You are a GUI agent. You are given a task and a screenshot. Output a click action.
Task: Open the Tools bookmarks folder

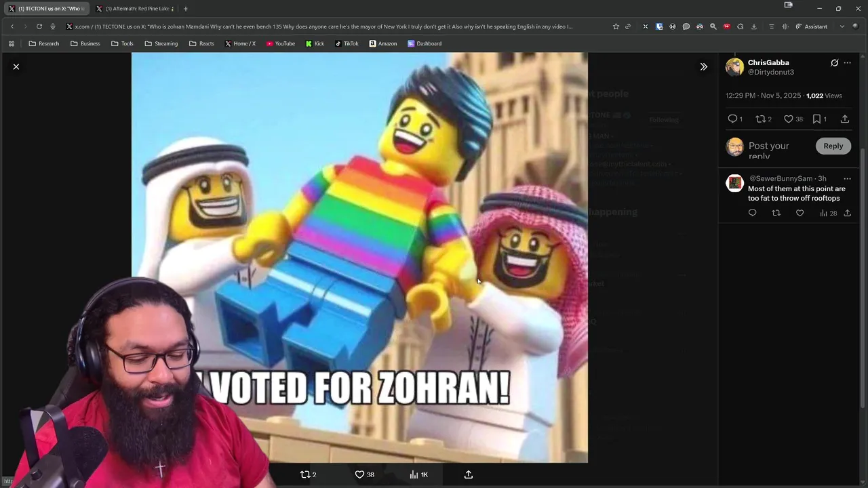coord(121,43)
